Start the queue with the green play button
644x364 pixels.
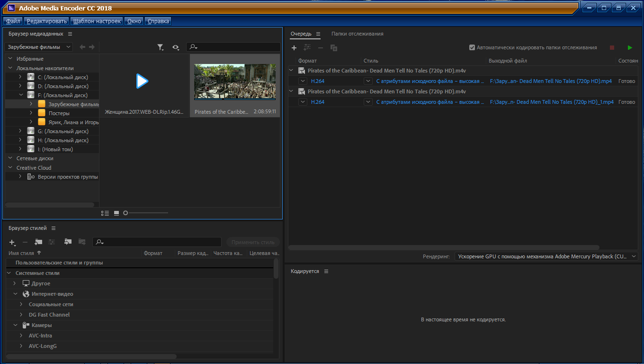click(630, 47)
